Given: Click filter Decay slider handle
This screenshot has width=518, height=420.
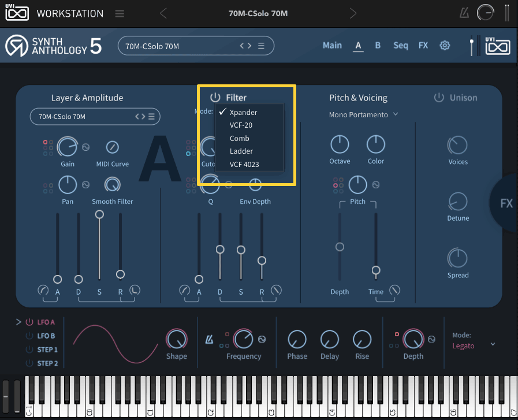Looking at the screenshot, I should click(220, 250).
